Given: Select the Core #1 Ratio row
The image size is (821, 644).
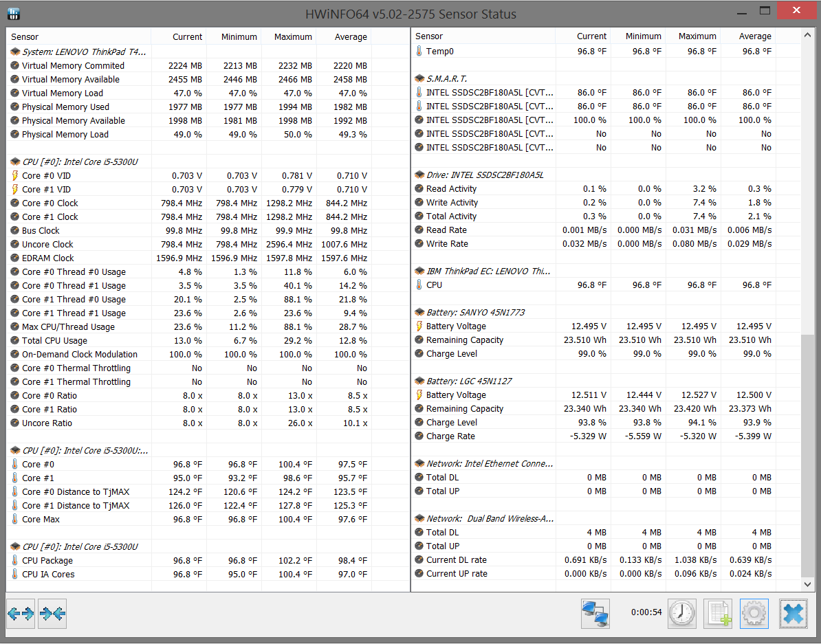Looking at the screenshot, I should [x=208, y=410].
